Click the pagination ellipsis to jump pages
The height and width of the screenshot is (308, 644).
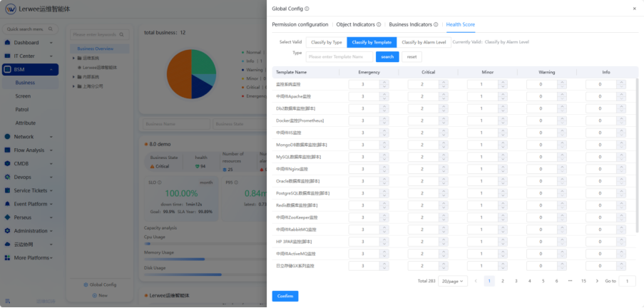(x=570, y=281)
